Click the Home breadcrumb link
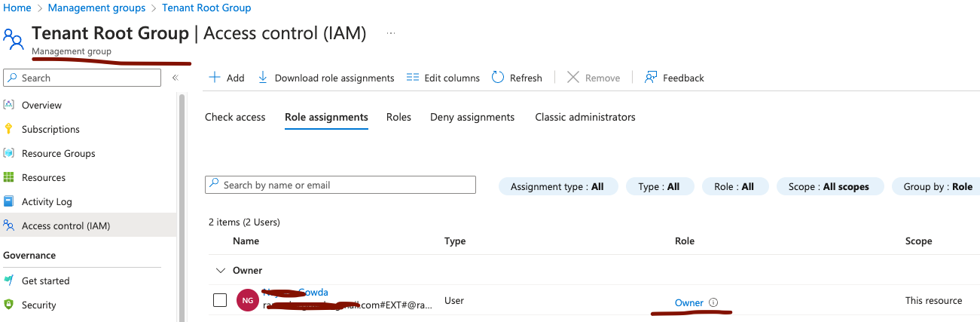The image size is (980, 322). [16, 8]
